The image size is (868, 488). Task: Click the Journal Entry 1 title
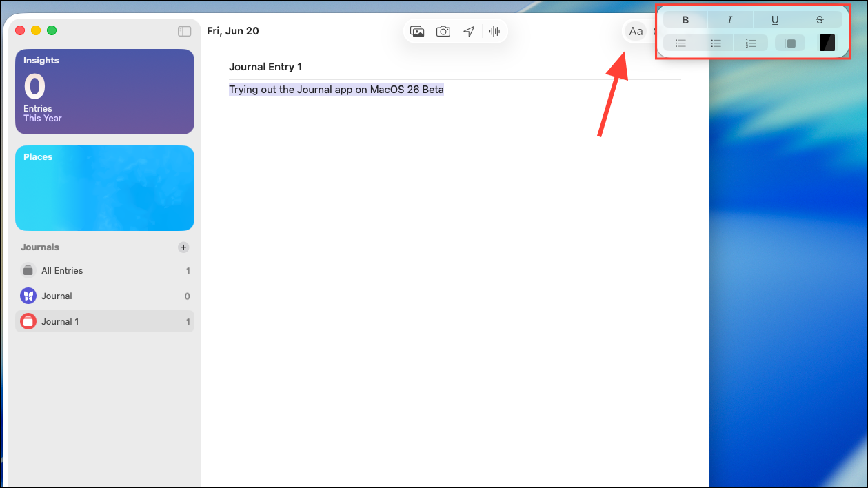[265, 67]
